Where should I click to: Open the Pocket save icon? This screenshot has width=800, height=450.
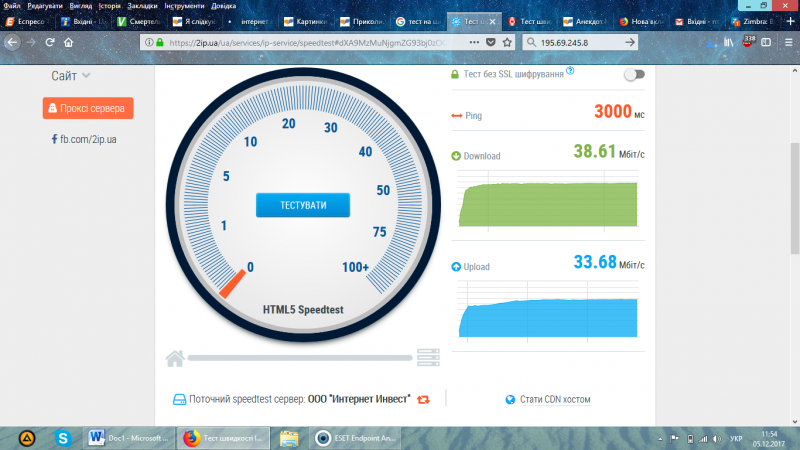click(490, 42)
